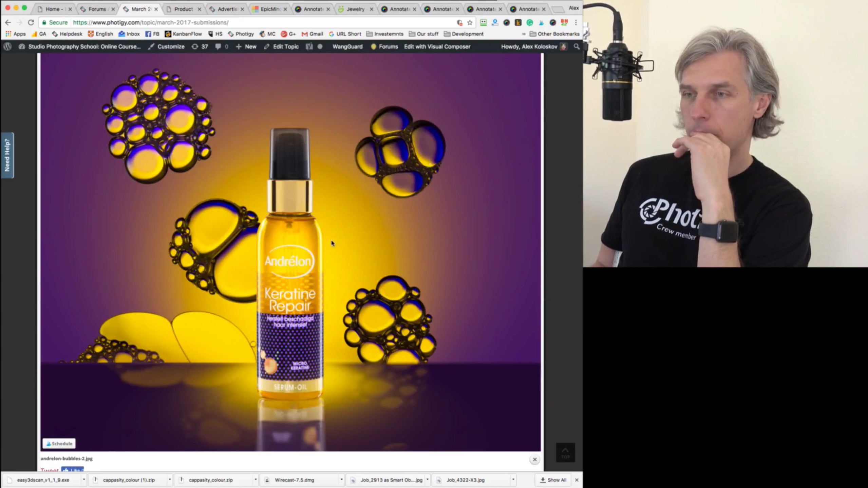The width and height of the screenshot is (868, 488).
Task: Go back using the browser back arrow
Action: point(8,22)
